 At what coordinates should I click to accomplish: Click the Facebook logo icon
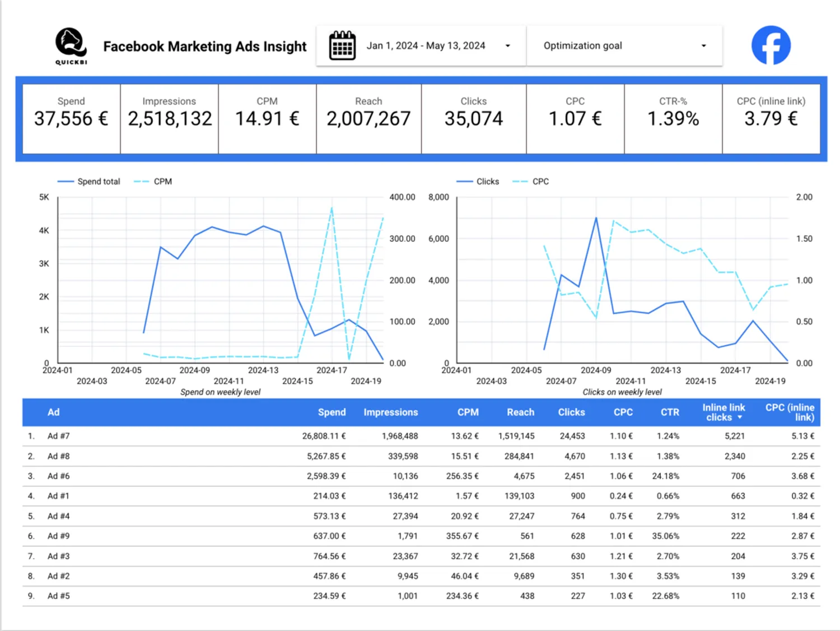click(x=771, y=45)
